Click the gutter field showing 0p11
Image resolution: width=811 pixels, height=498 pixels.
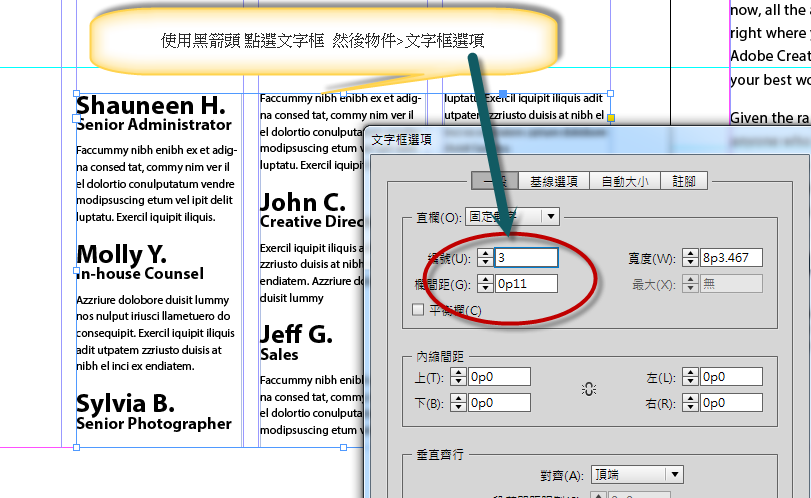pyautogui.click(x=526, y=285)
